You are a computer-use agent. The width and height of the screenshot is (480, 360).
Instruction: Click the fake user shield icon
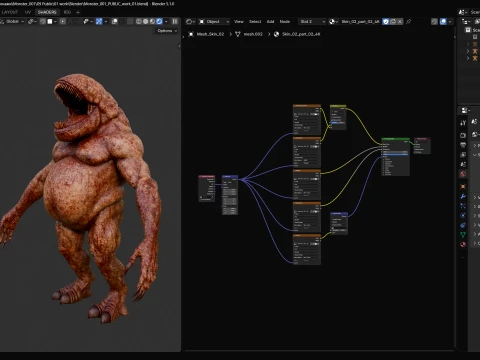386,22
